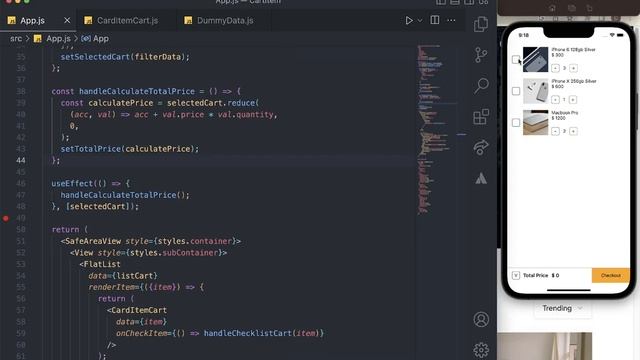Click the simulator rotate toolbar icon
The image size is (640, 360).
589,8
